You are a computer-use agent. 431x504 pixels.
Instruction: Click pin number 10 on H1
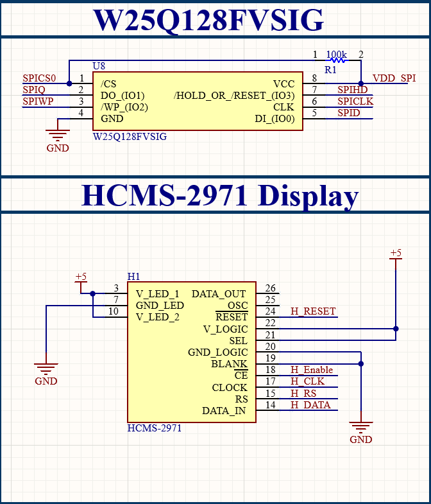(x=114, y=311)
